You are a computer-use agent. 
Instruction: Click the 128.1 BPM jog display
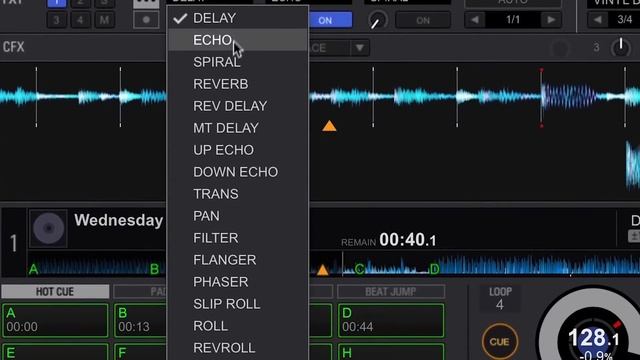[593, 339]
